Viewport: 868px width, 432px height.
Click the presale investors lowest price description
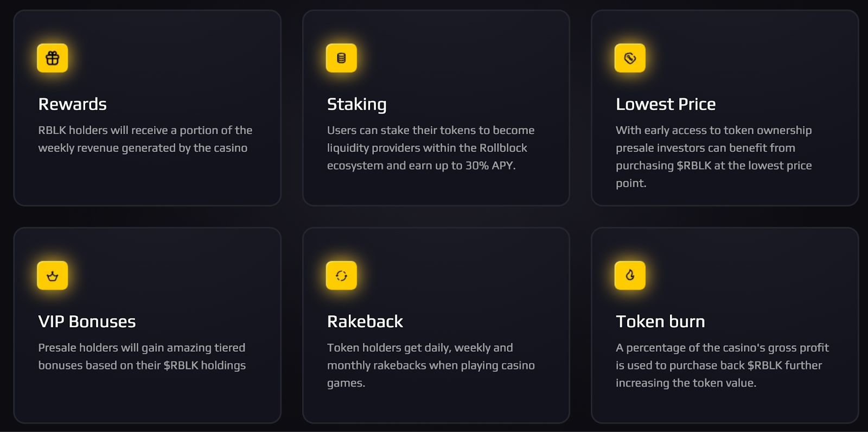click(x=713, y=156)
